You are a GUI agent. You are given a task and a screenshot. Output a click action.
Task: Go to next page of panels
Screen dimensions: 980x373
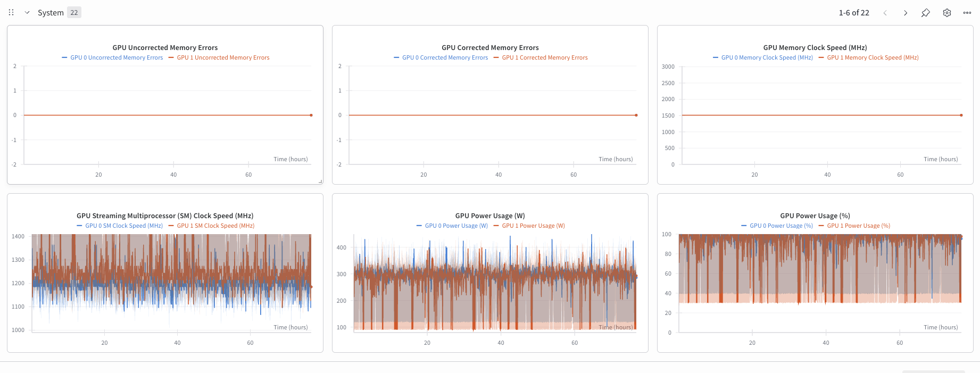[x=905, y=13]
